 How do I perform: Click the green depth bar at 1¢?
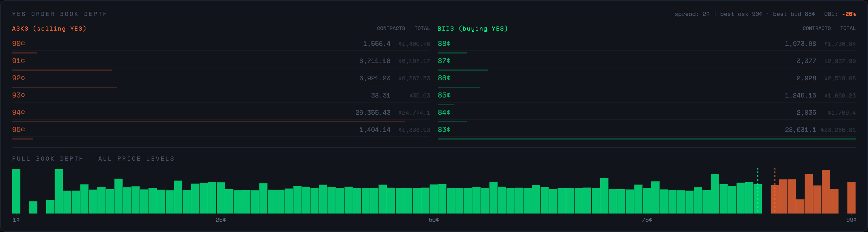[x=16, y=191]
